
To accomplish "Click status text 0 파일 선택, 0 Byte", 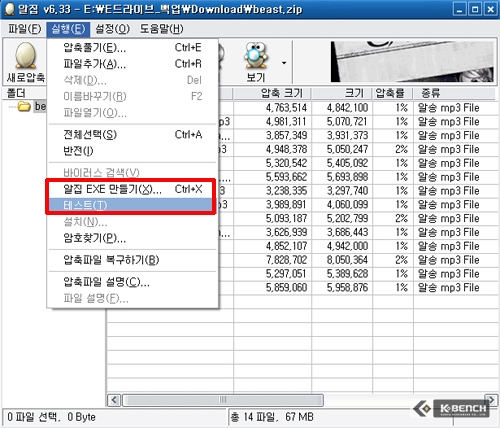I will coord(52,417).
